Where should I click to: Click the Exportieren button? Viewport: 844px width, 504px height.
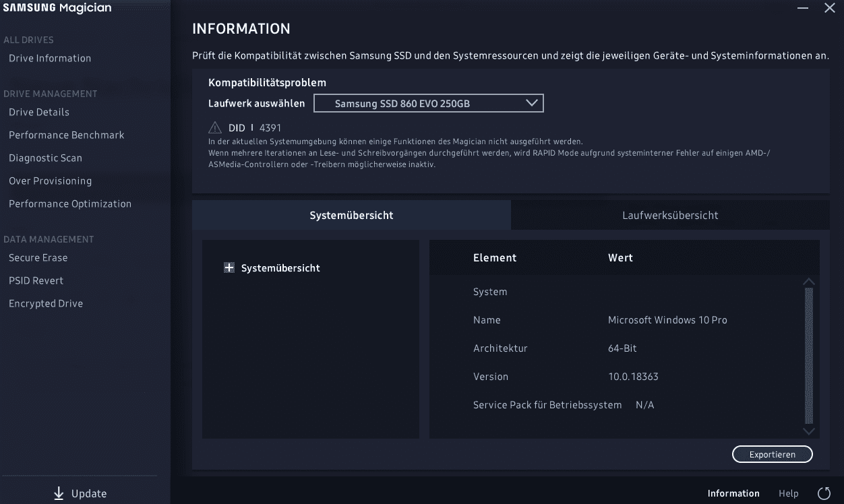(x=773, y=454)
